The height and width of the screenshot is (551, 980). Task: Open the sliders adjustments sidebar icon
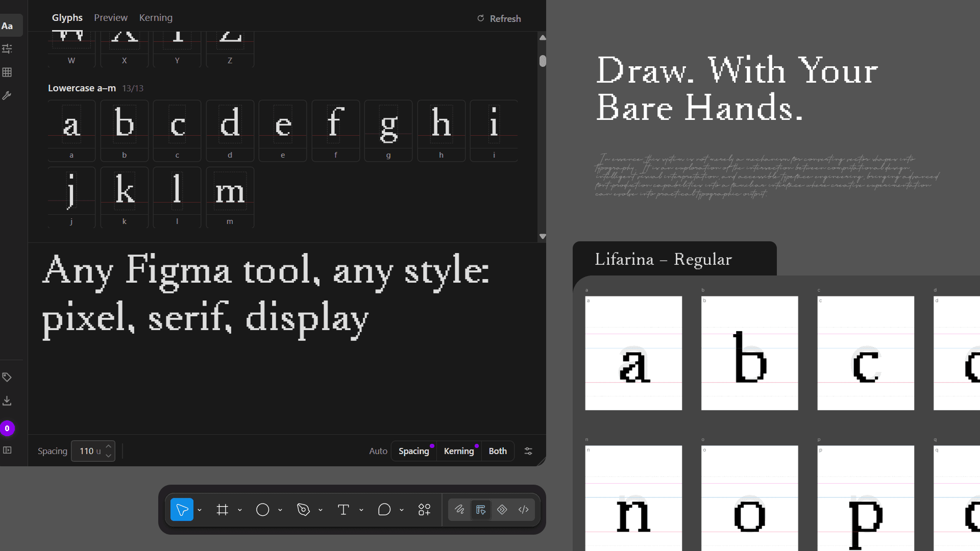click(x=7, y=49)
